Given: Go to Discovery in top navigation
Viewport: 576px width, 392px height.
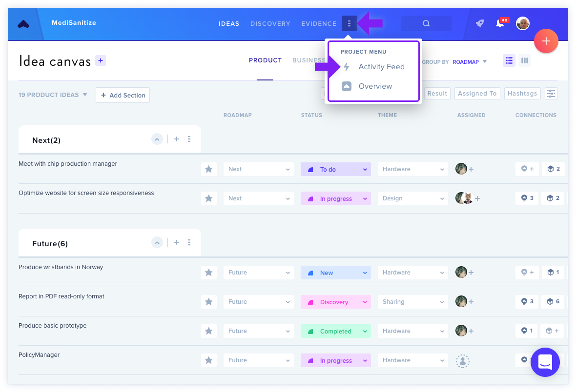Looking at the screenshot, I should pyautogui.click(x=270, y=24).
